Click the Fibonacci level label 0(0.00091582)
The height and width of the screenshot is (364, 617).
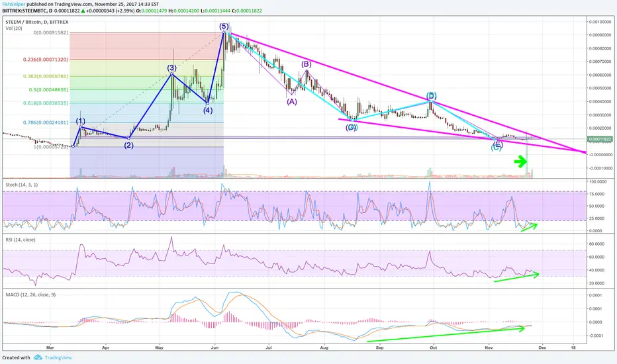coord(51,32)
